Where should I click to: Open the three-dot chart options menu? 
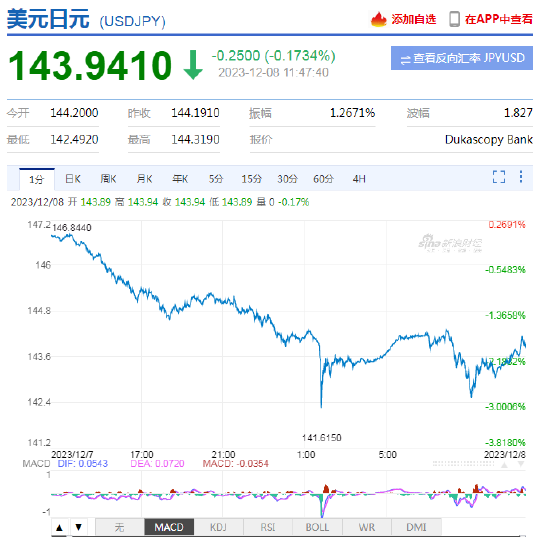coord(521,177)
